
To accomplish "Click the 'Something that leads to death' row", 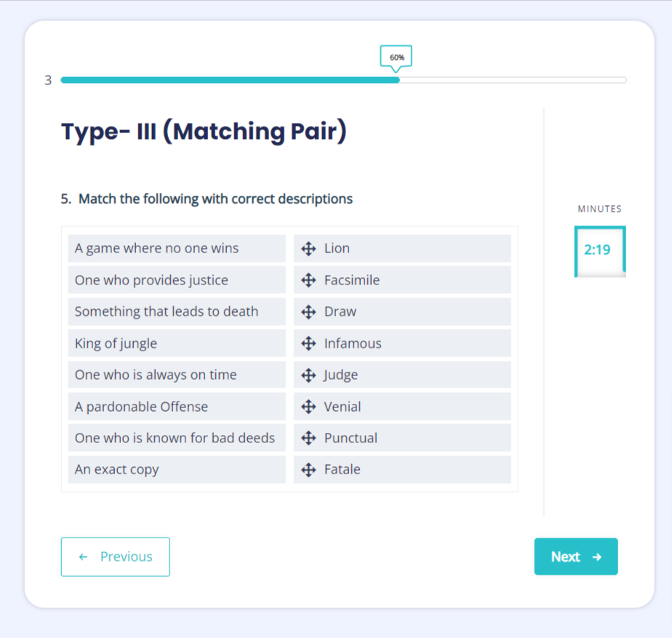I will (x=176, y=312).
